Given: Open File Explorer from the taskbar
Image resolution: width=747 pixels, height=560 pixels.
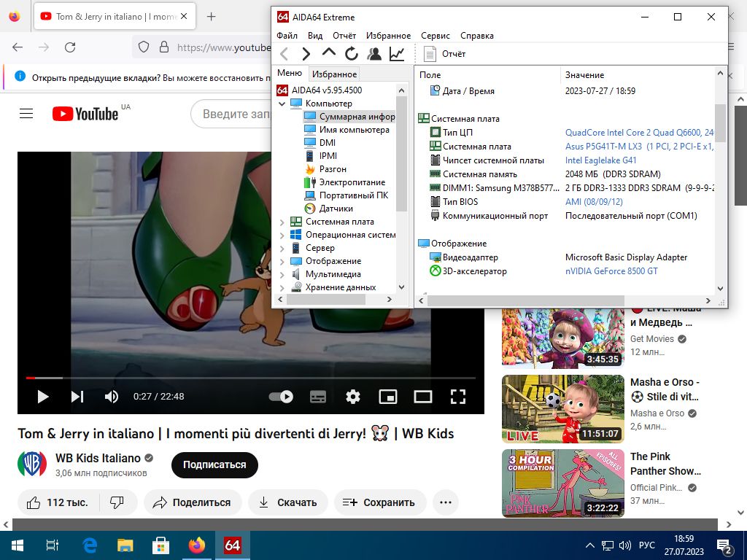Looking at the screenshot, I should point(125,545).
